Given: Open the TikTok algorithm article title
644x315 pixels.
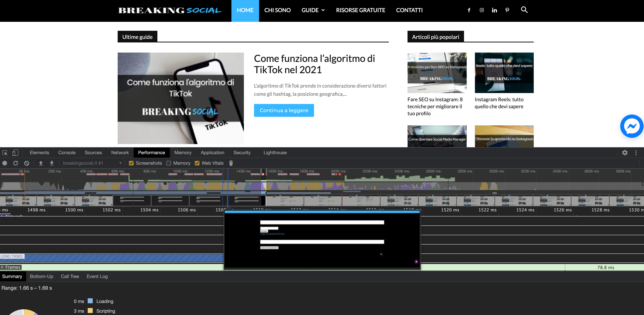Looking at the screenshot, I should 314,64.
